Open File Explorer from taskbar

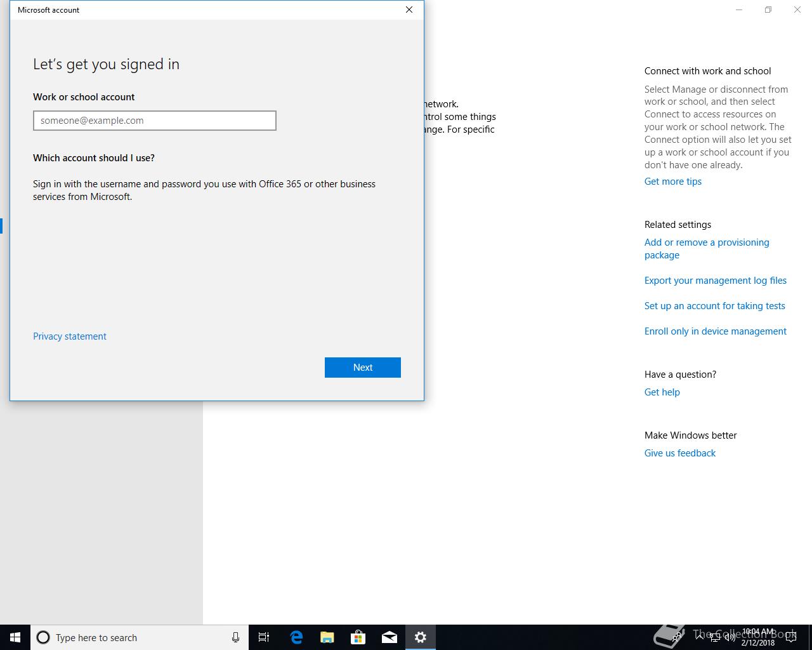point(327,637)
